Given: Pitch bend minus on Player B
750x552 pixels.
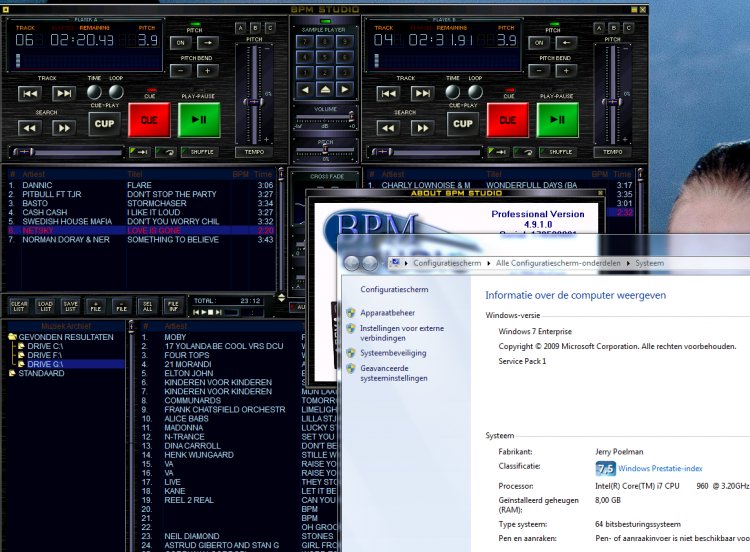Looking at the screenshot, I should [x=540, y=71].
